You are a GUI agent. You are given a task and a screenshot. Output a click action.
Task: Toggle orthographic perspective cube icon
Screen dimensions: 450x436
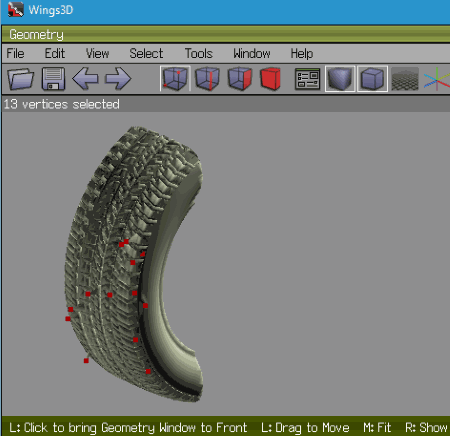pyautogui.click(x=372, y=79)
